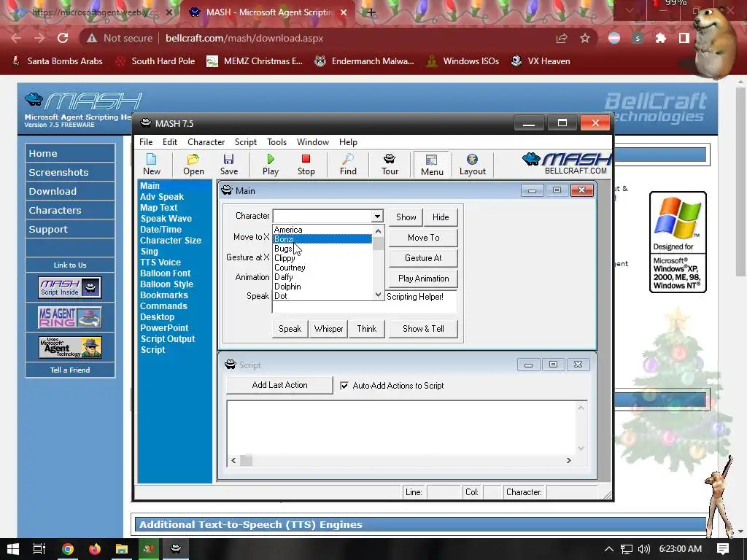This screenshot has height=560, width=747.
Task: Click Add Last Action button
Action: tap(279, 385)
